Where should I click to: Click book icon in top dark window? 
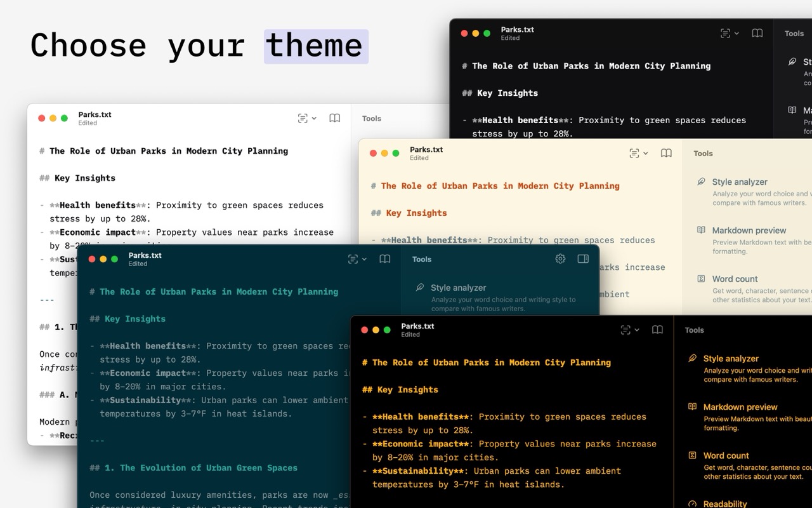(x=757, y=33)
